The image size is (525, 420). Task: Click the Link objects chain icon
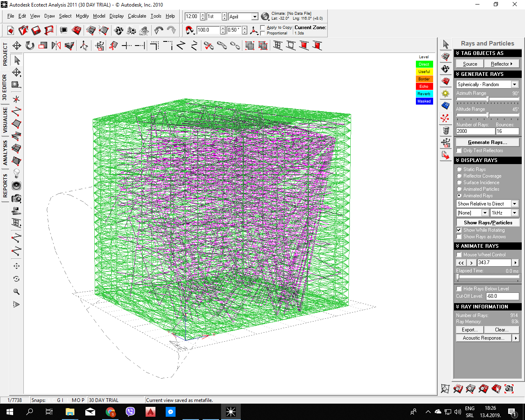click(222, 46)
